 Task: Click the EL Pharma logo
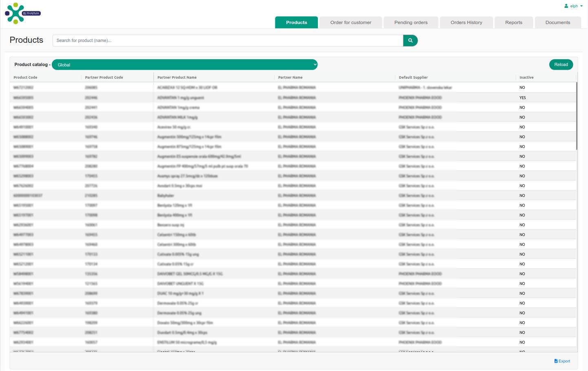pos(22,13)
